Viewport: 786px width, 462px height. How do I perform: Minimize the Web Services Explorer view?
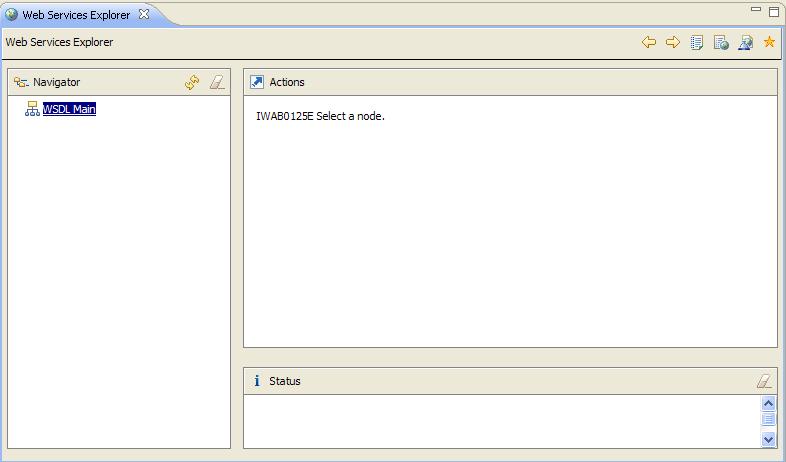tap(756, 9)
